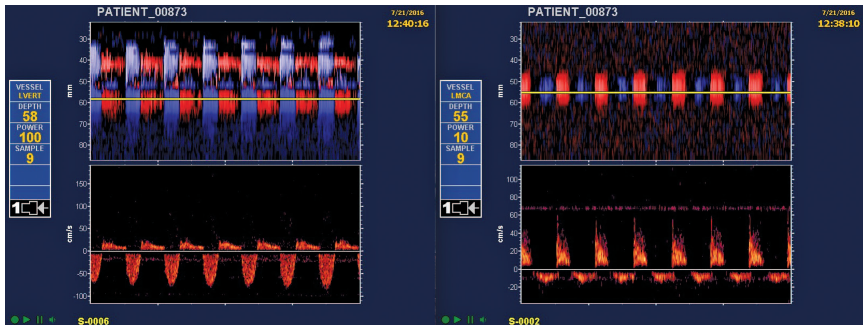Click PATIENT_00873 title above LMCA panel

[x=573, y=12]
